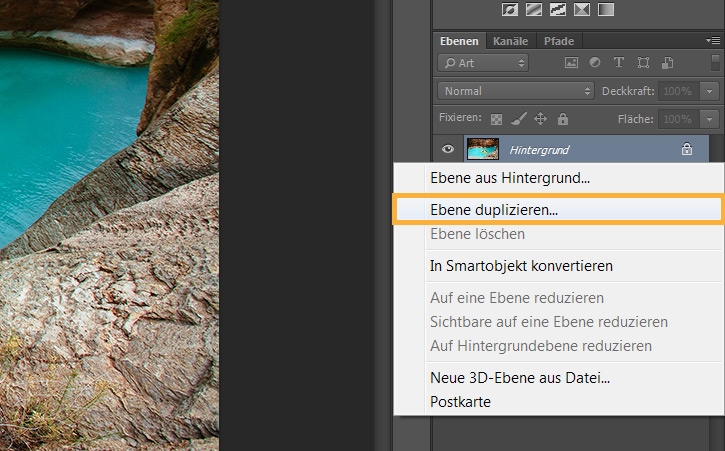
Task: Choose Postkarte from context menu
Action: 559,402
